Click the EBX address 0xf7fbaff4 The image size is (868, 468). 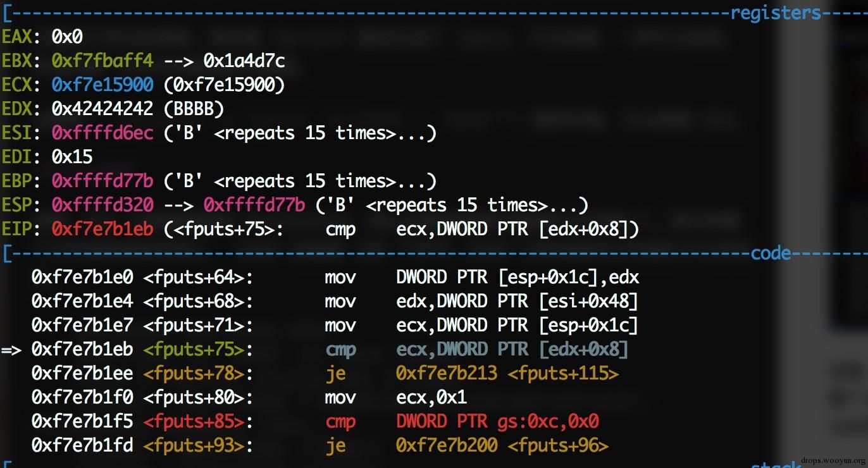(x=102, y=61)
